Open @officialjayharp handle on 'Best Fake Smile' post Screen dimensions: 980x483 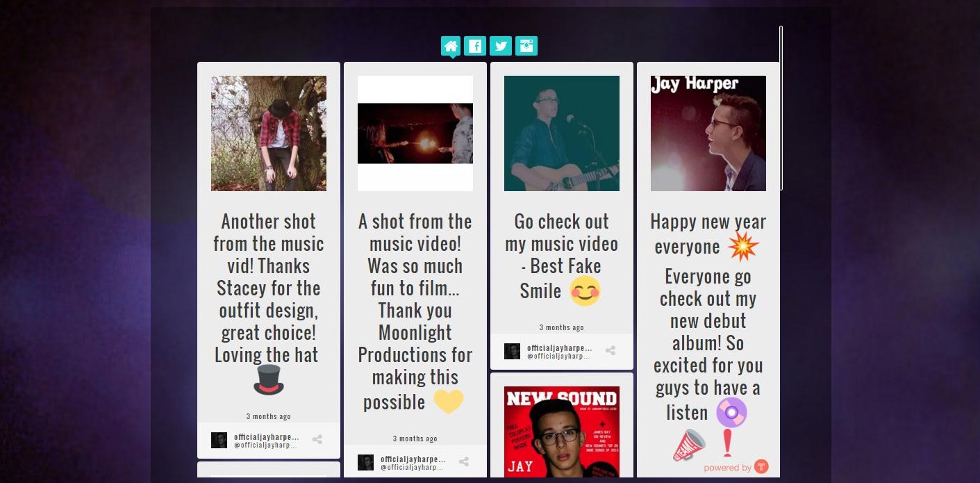[558, 356]
